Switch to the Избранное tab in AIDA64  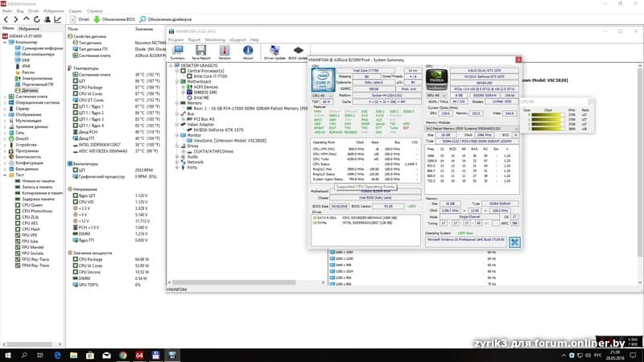pyautogui.click(x=28, y=27)
